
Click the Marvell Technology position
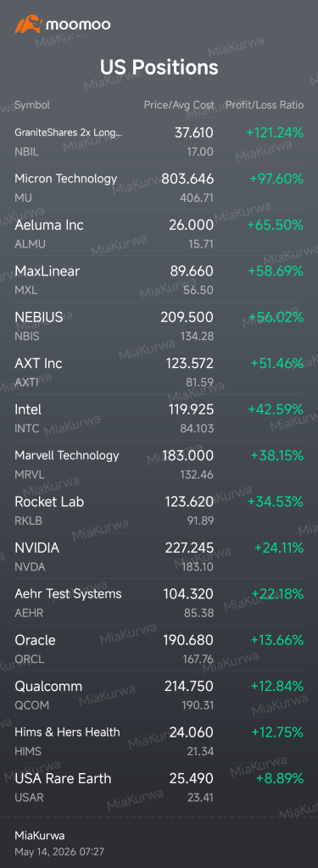tap(159, 464)
